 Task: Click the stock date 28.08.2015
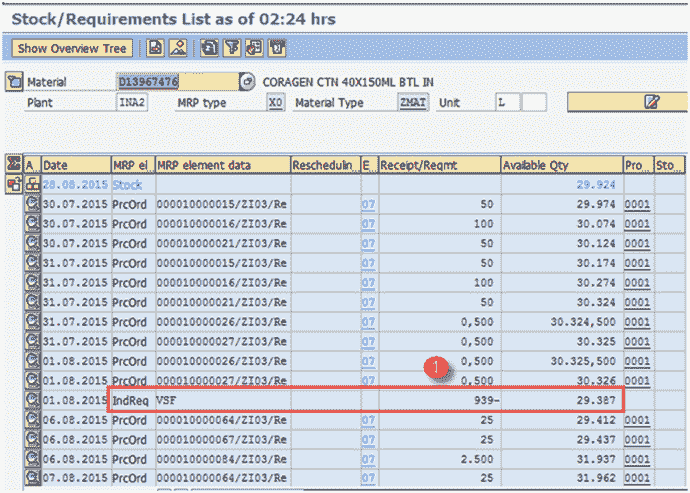point(75,184)
